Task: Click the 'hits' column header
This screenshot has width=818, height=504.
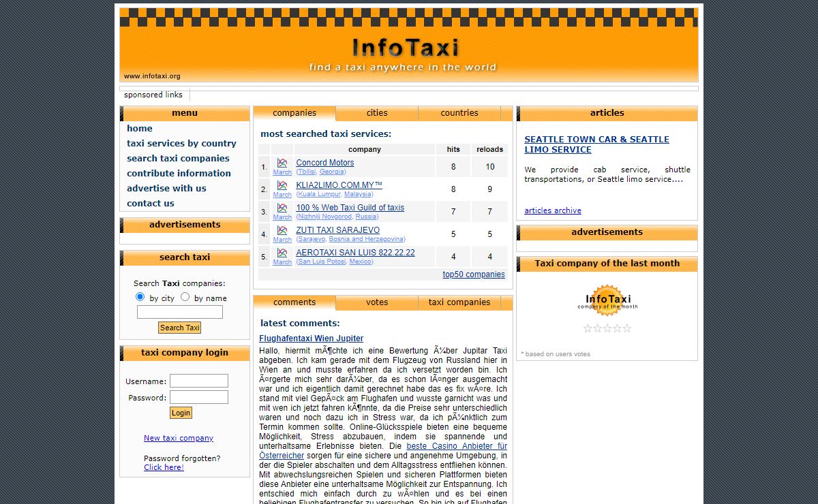Action: pos(453,149)
